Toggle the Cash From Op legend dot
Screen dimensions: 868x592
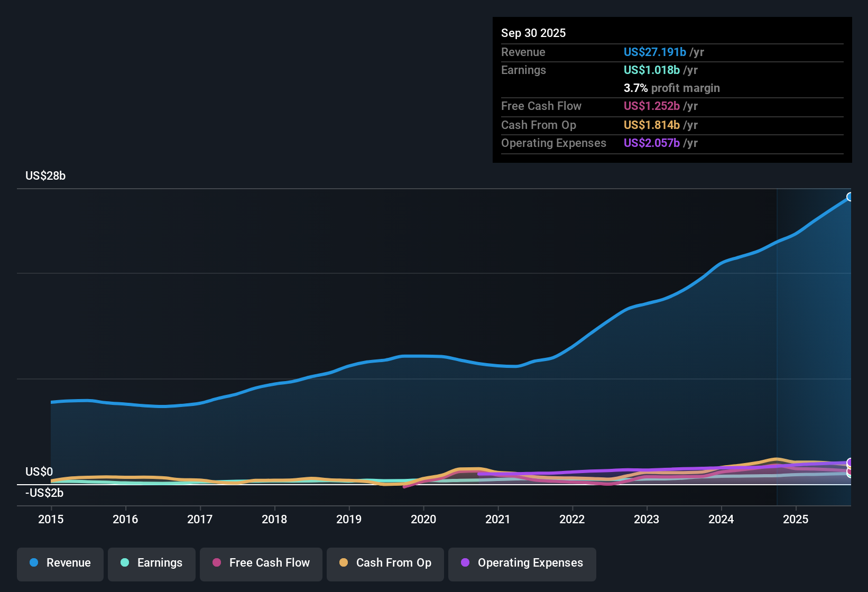(x=343, y=563)
